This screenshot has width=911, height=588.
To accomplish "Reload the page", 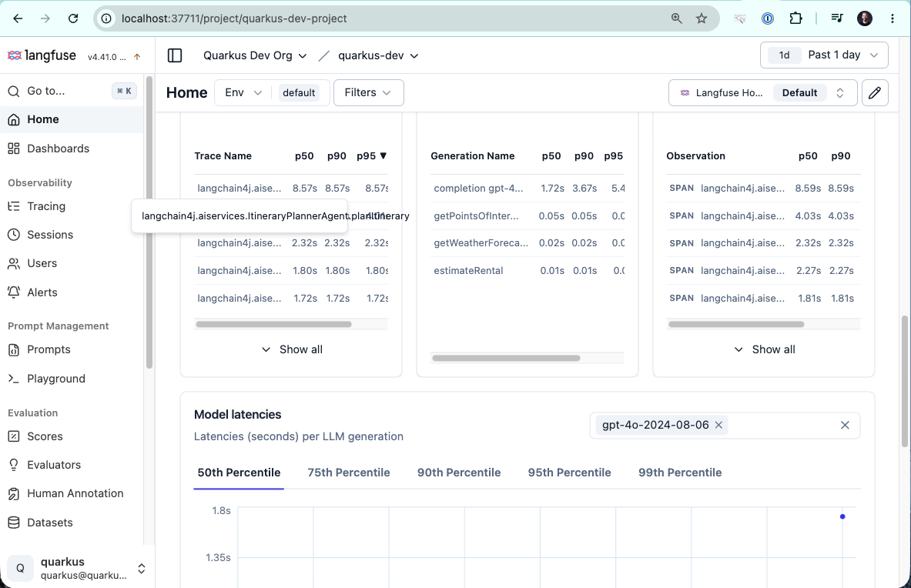I will pyautogui.click(x=73, y=18).
